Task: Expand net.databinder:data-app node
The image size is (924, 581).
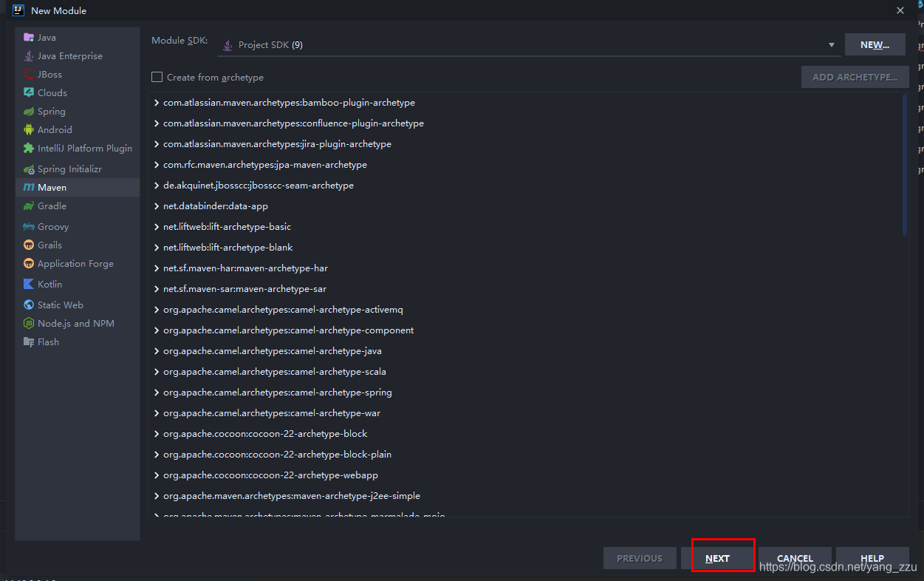Action: tap(157, 206)
